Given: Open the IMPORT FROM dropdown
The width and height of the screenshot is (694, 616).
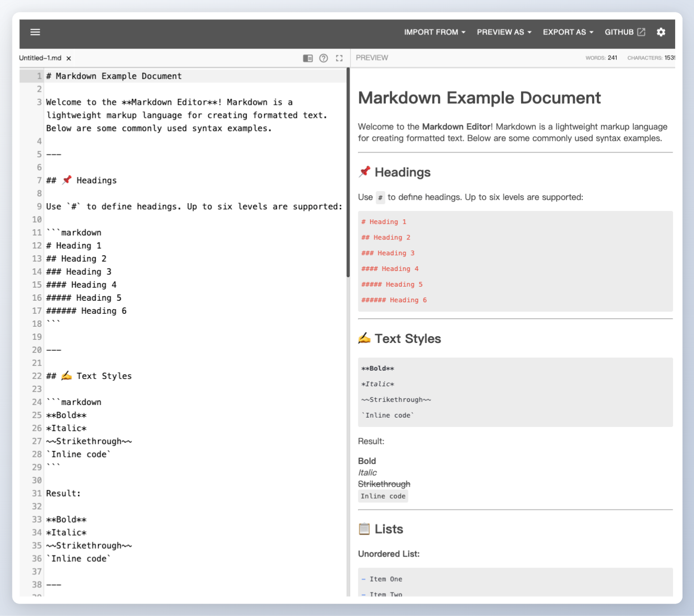Looking at the screenshot, I should click(434, 32).
